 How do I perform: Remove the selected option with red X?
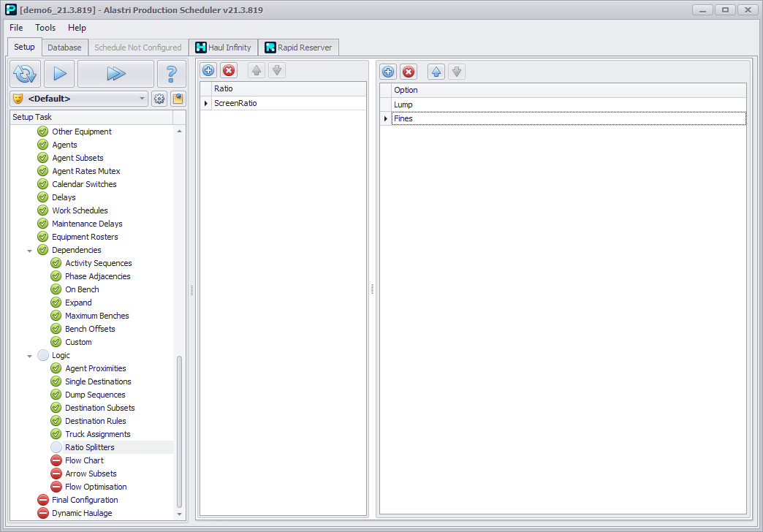tap(409, 72)
